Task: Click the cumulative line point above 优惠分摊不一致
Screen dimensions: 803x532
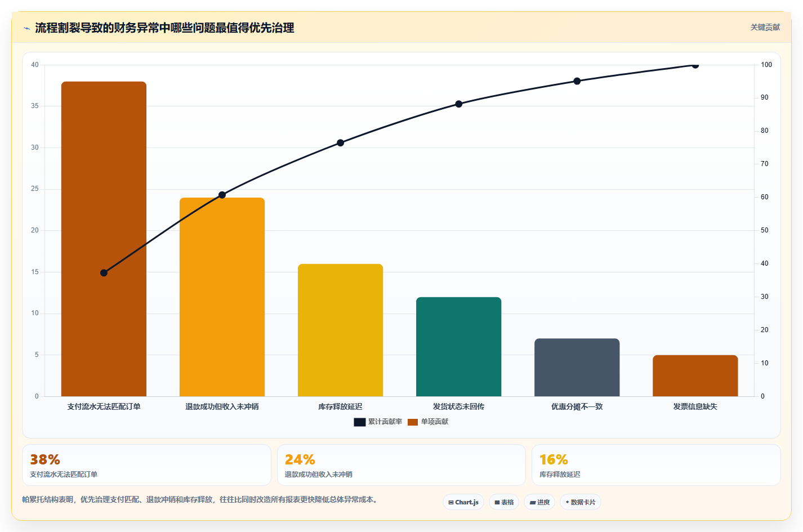Action: click(x=577, y=81)
